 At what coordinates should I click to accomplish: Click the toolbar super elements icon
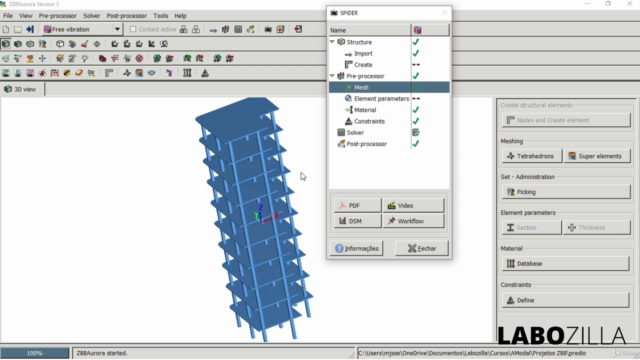[139, 73]
